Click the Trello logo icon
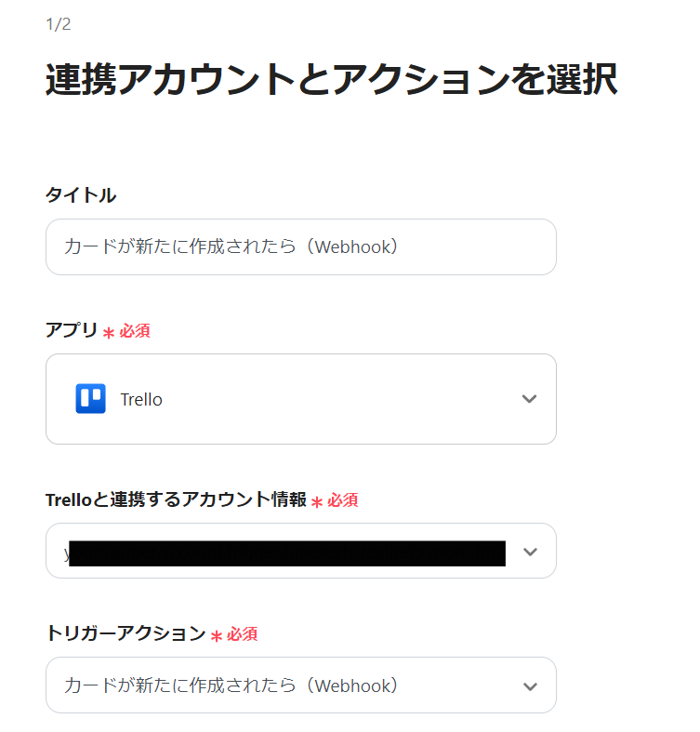The image size is (700, 732). pos(90,399)
